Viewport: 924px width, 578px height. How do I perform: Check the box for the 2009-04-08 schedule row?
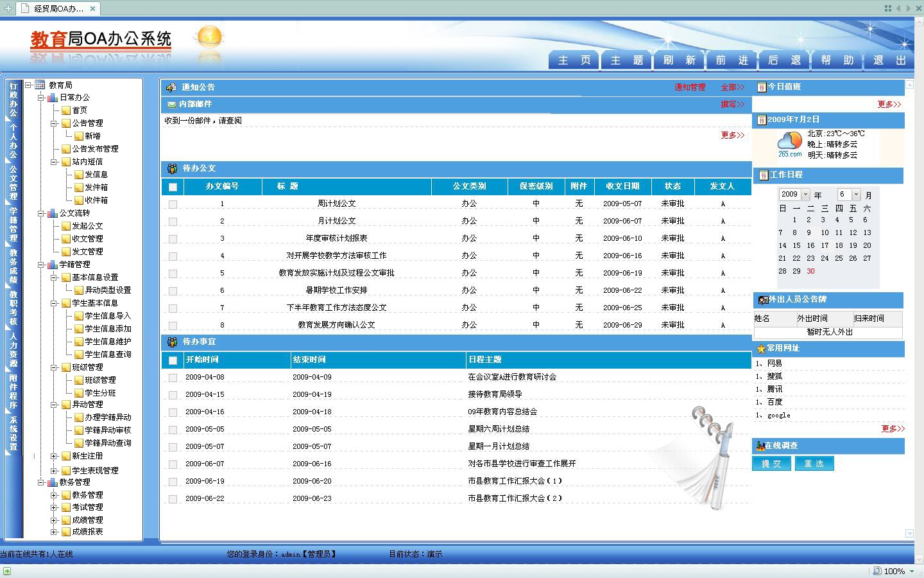point(173,378)
